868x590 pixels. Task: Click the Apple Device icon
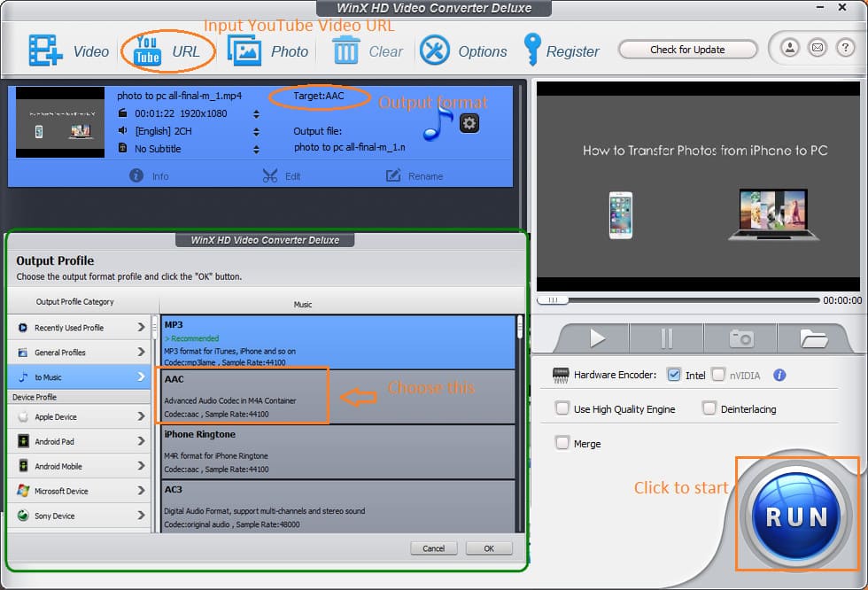pos(23,416)
